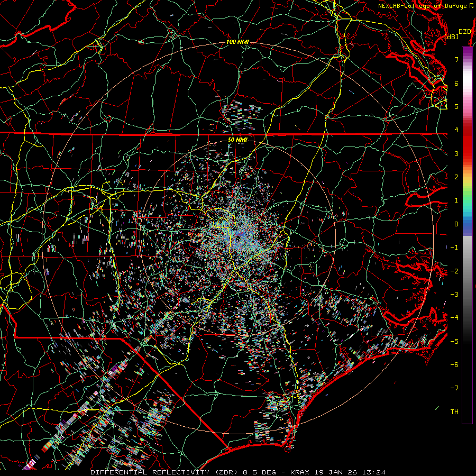Click the "1" tick label on the color scale
Viewport: 476px width, 476px height.
point(456,200)
